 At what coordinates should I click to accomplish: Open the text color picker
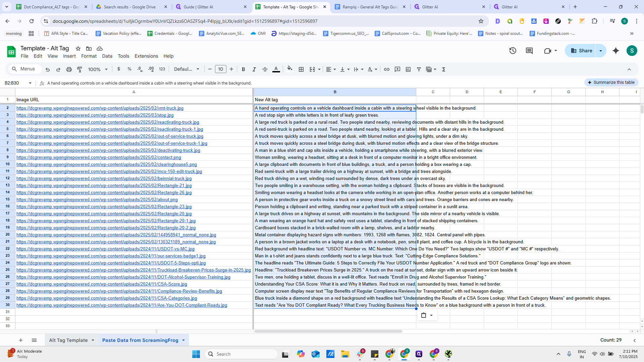click(x=276, y=69)
